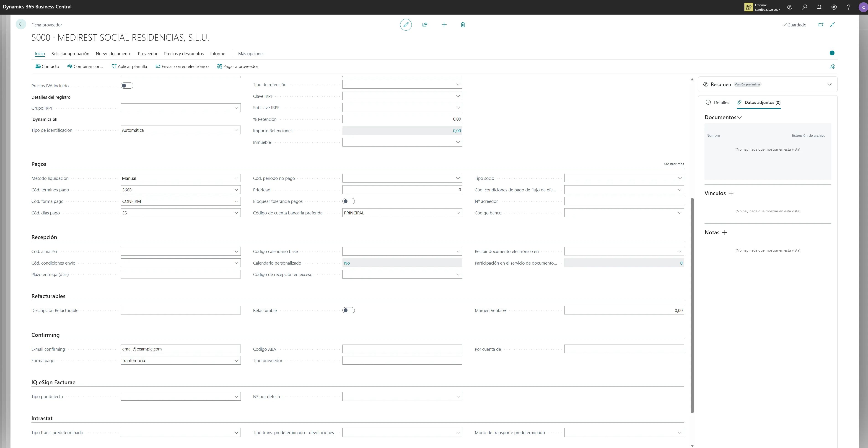Open Tipo socio dropdown
The width and height of the screenshot is (868, 448).
click(680, 178)
